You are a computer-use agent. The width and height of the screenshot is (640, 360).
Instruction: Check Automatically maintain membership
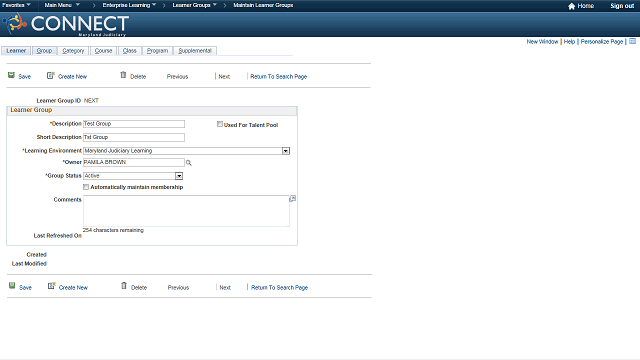coord(86,187)
